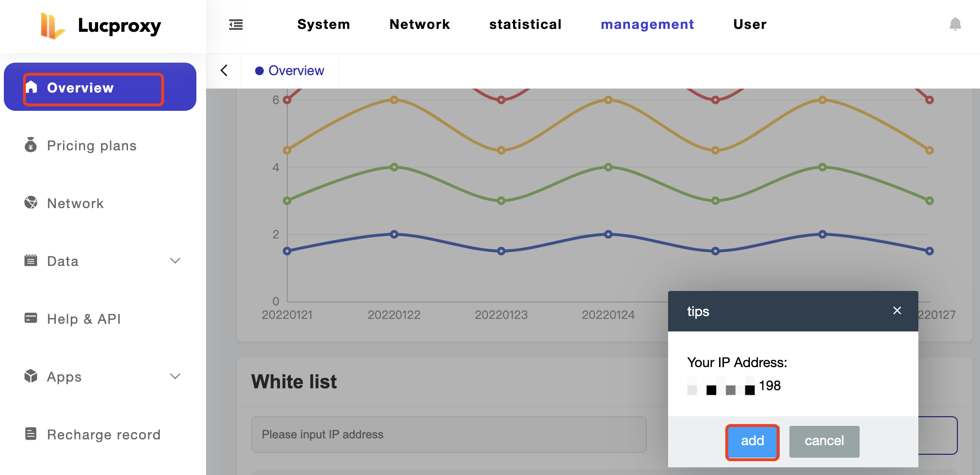Click the Lucproxy logo icon
The width and height of the screenshot is (980, 475).
52,26
